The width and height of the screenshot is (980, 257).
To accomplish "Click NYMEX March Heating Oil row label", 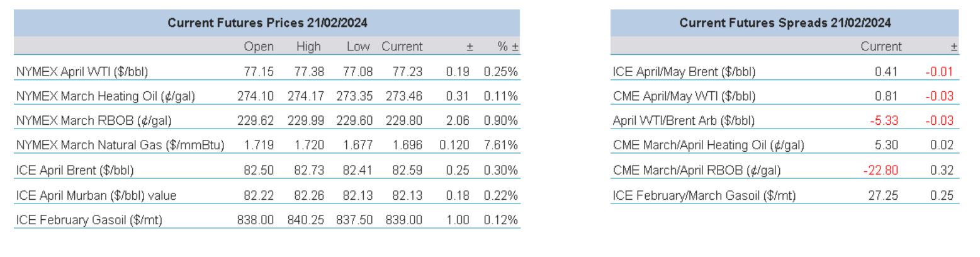I will (x=105, y=96).
